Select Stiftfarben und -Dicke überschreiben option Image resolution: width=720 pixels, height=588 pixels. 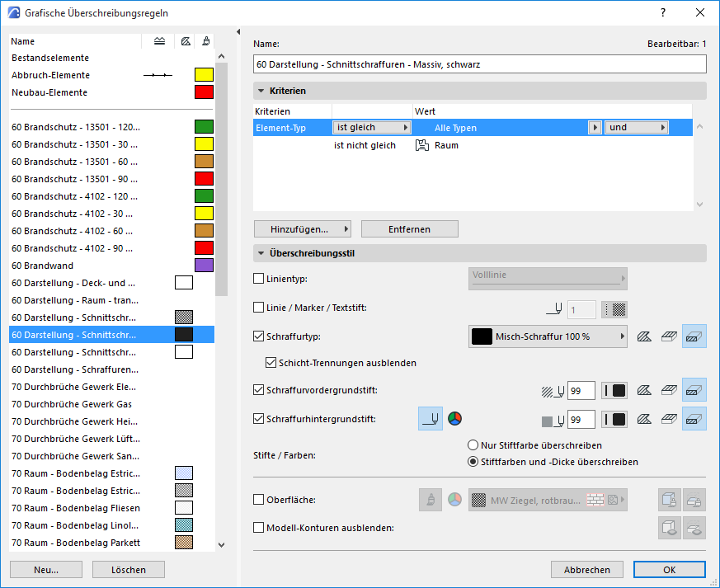click(473, 462)
